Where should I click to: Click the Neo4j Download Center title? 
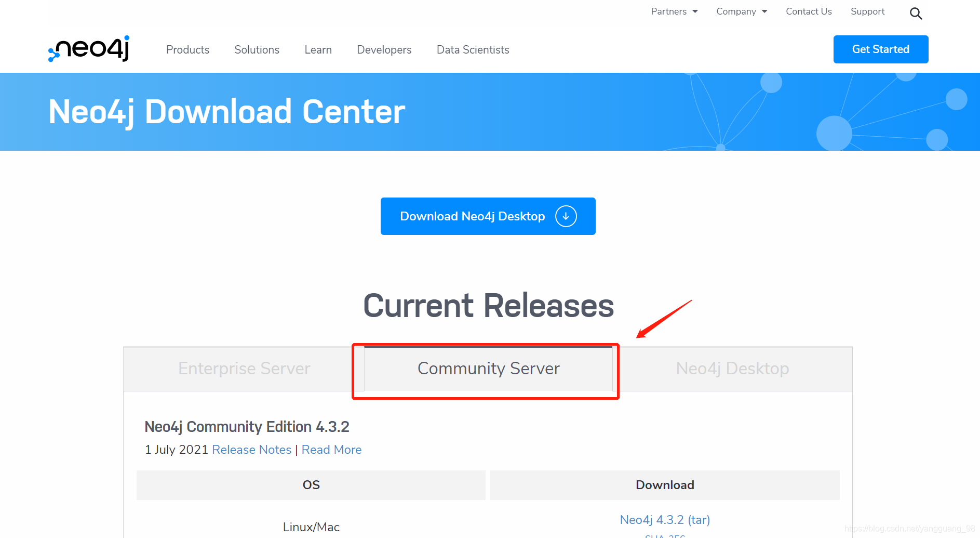[x=226, y=112]
